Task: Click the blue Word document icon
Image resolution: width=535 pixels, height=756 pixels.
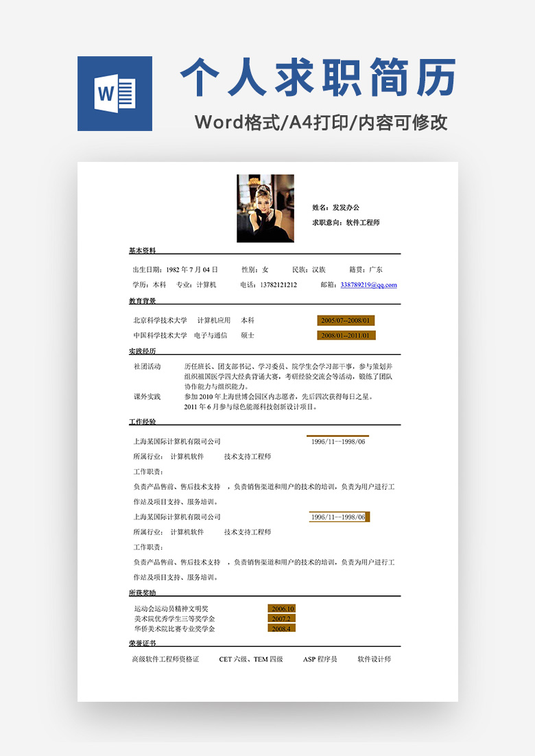Action: 115,93
